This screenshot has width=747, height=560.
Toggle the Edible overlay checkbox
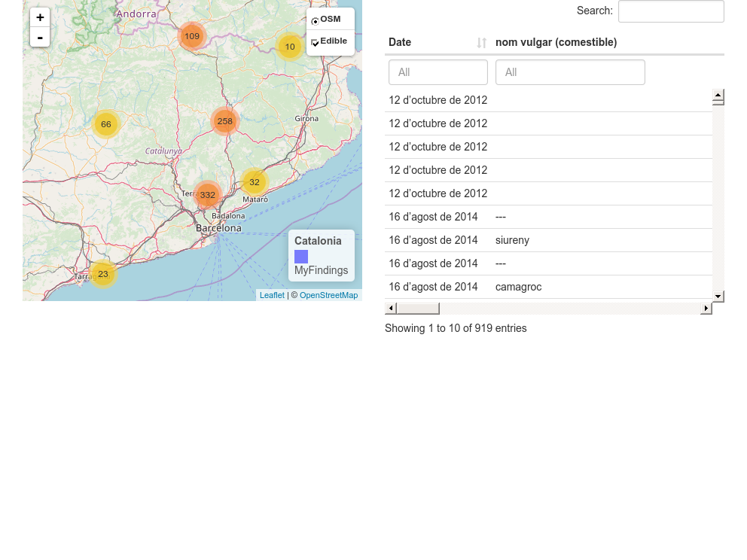point(315,43)
